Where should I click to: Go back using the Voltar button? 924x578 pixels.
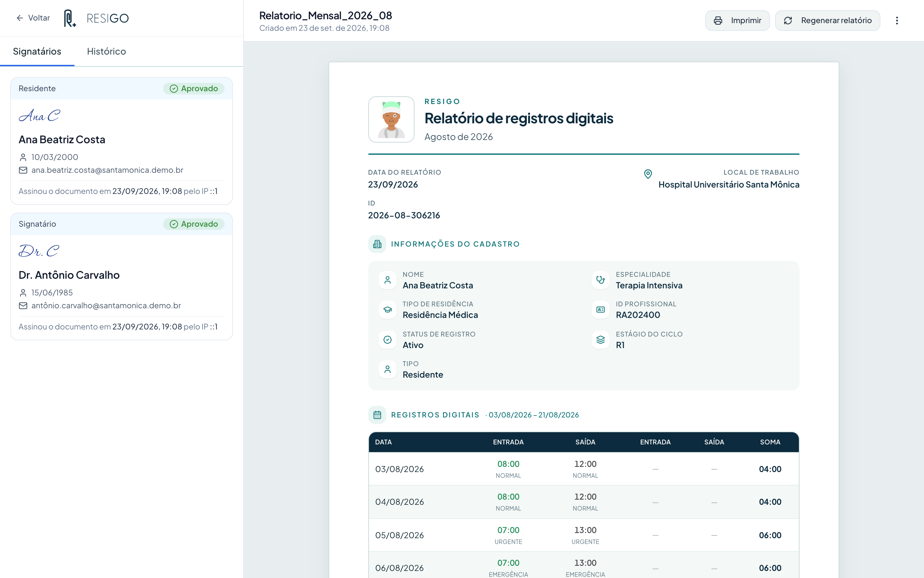[x=33, y=18]
